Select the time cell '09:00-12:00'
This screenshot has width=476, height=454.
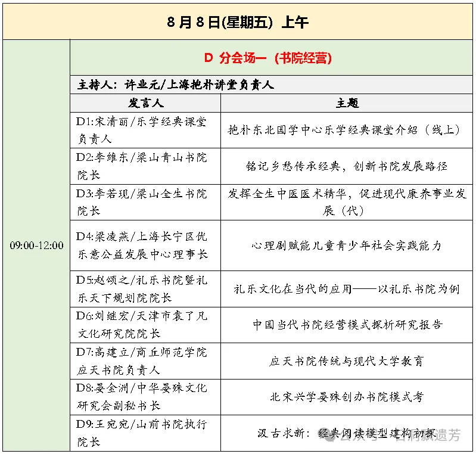[x=37, y=245]
